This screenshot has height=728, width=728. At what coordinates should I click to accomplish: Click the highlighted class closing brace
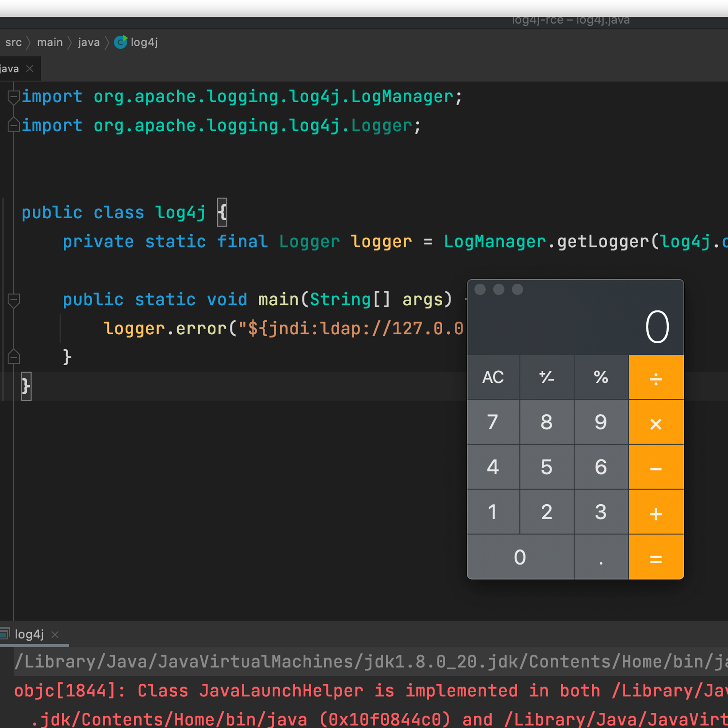[26, 386]
